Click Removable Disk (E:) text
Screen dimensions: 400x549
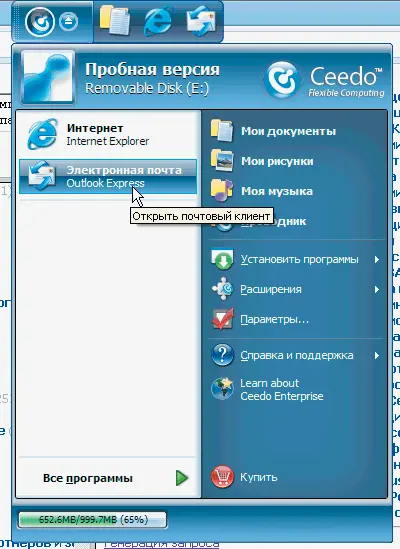pos(147,88)
